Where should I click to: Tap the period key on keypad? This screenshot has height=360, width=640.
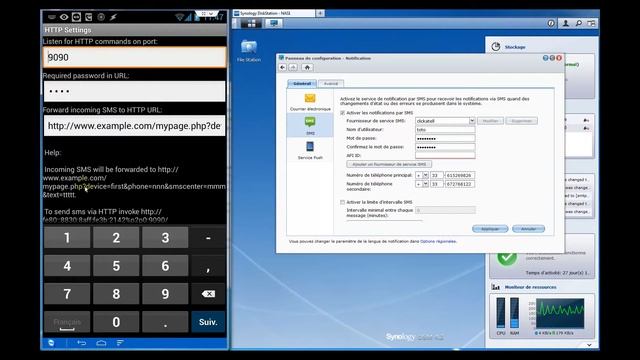165,322
